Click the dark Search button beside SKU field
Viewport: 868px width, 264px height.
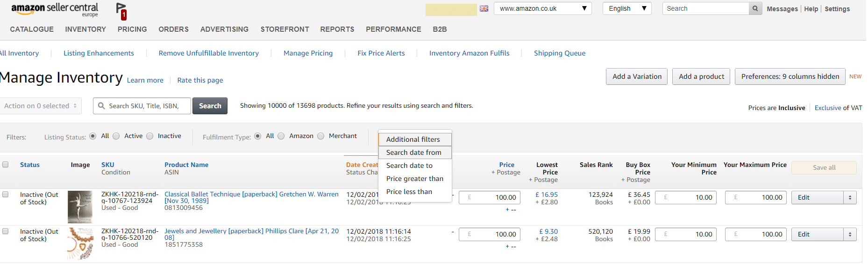210,106
